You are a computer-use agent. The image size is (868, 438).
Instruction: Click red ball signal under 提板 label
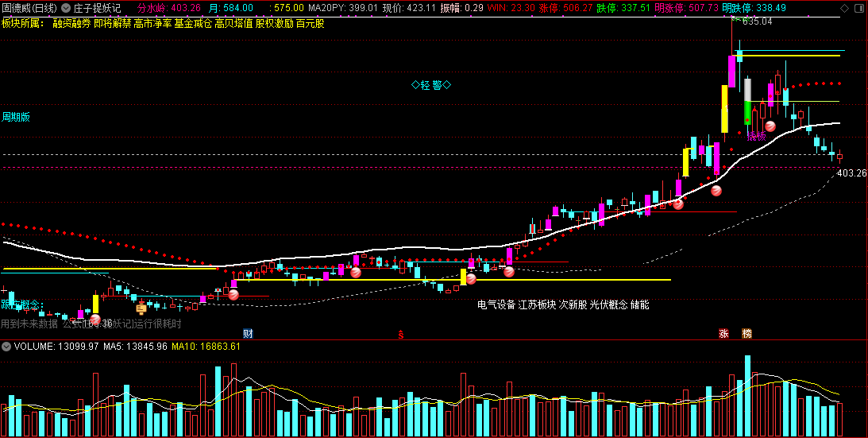pos(770,126)
